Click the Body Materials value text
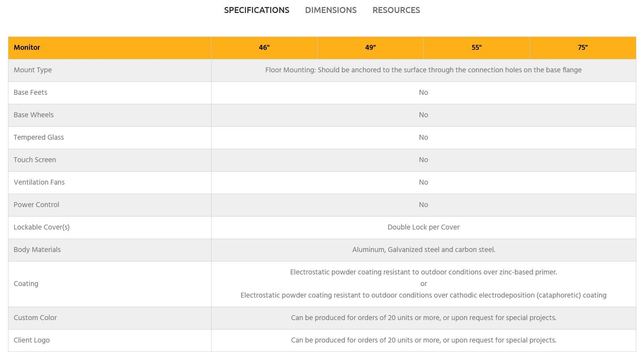 [423, 250]
